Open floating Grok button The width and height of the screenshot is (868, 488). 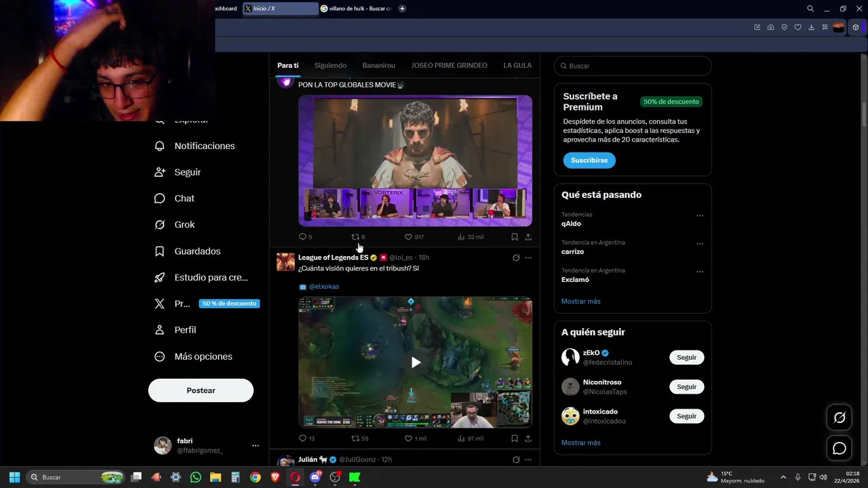[x=840, y=418]
